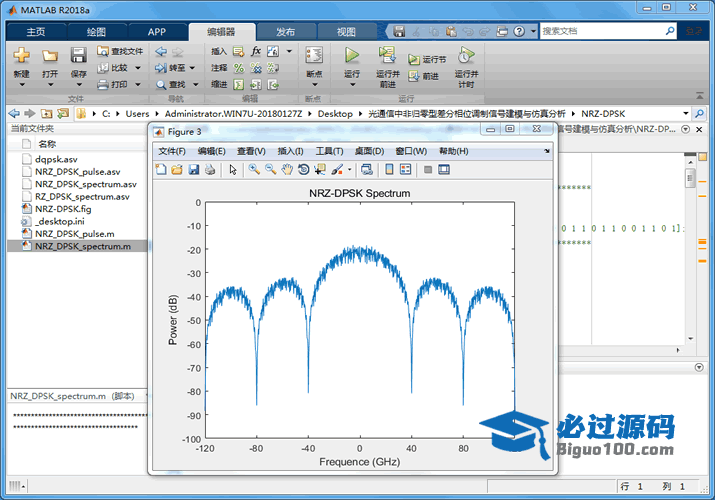
Task: Click the smart indent icon
Action: (238, 85)
